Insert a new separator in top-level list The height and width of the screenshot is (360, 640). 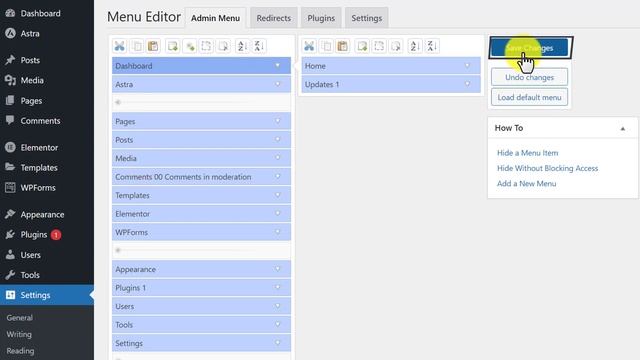click(x=190, y=46)
